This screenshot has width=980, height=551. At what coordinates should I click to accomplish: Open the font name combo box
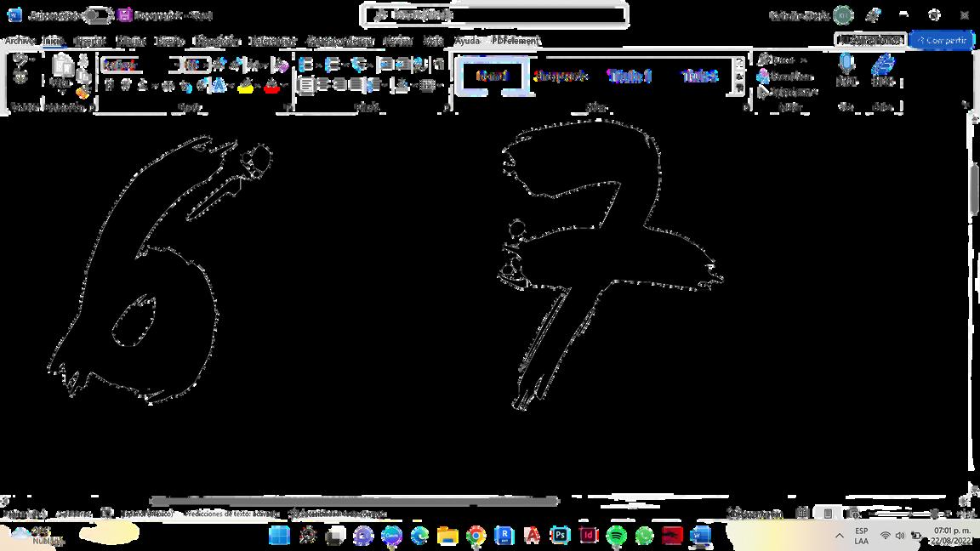click(140, 65)
